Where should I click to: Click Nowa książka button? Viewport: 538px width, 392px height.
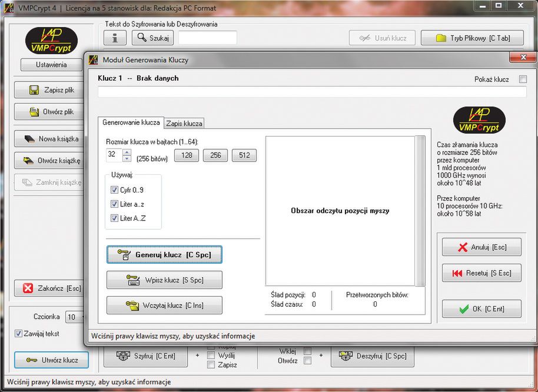49,139
